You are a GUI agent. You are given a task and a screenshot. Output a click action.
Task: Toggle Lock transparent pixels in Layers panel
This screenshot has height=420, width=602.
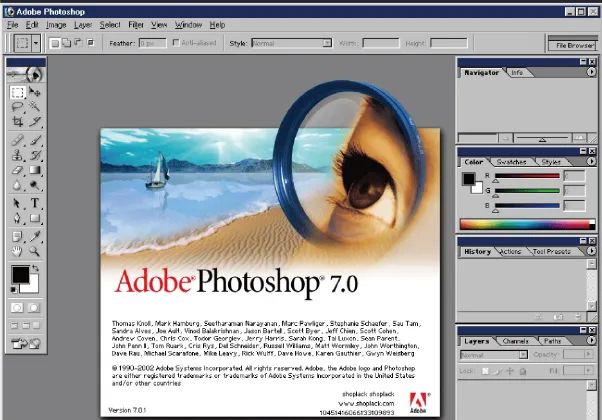pos(486,371)
